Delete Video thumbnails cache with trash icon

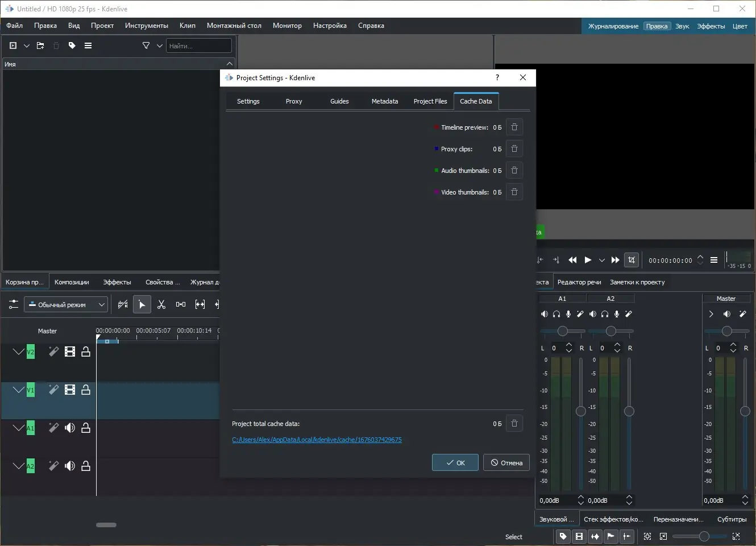514,192
